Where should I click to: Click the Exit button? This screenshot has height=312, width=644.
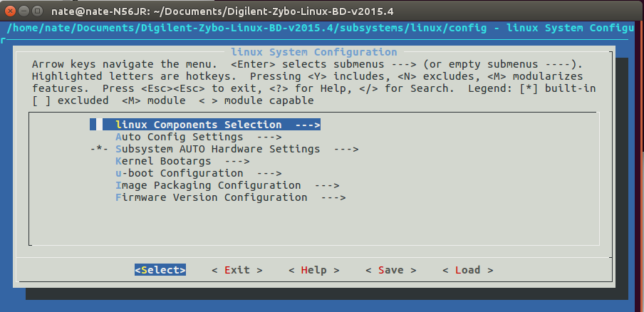(237, 270)
